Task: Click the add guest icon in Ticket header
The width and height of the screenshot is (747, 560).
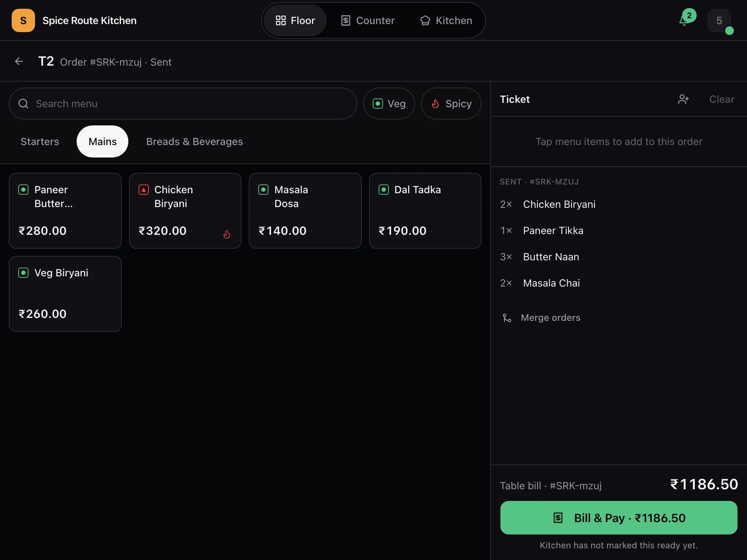Action: (683, 99)
